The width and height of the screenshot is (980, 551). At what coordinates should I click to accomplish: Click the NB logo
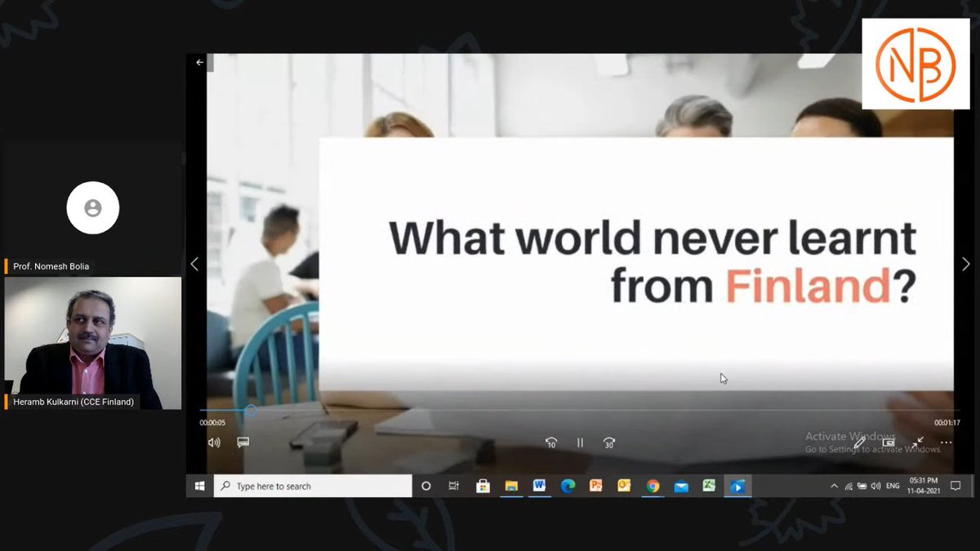(x=915, y=64)
